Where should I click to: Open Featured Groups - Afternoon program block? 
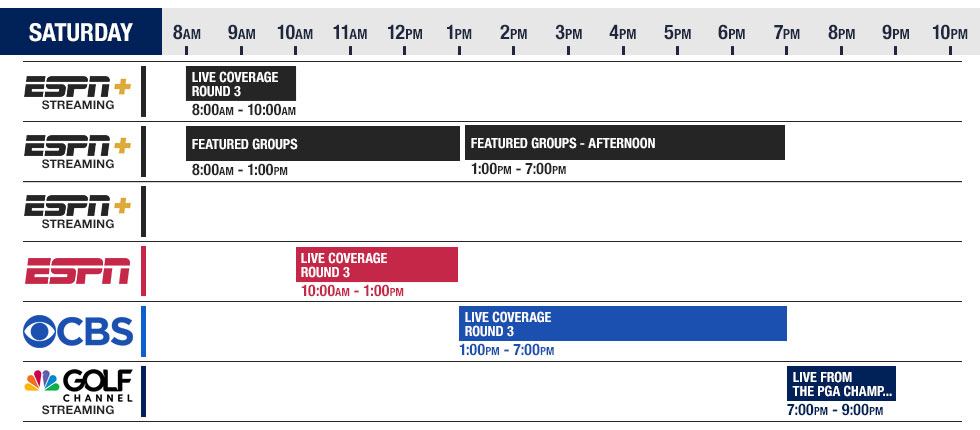[x=624, y=143]
